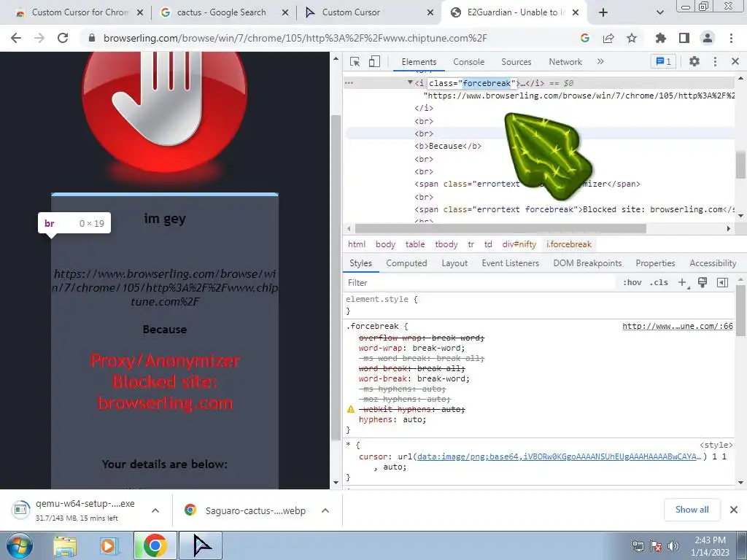
Task: Open the qemu-w64-setup download options chevron
Action: click(x=155, y=510)
